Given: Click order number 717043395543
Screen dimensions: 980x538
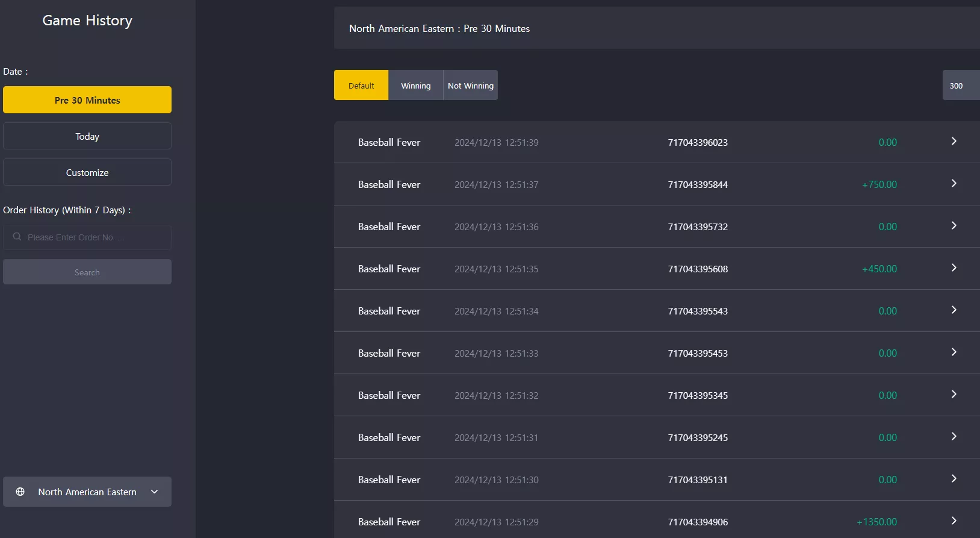Looking at the screenshot, I should (698, 311).
